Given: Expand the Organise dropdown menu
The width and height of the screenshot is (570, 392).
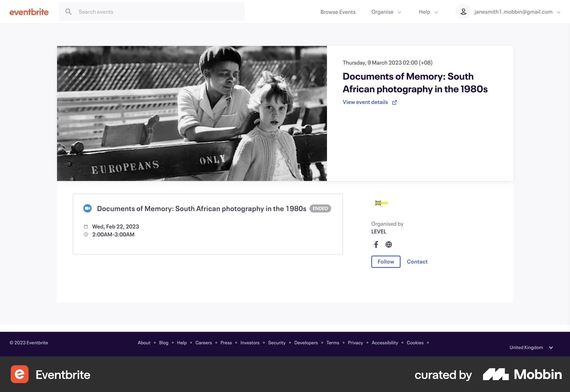Looking at the screenshot, I should click(x=386, y=12).
